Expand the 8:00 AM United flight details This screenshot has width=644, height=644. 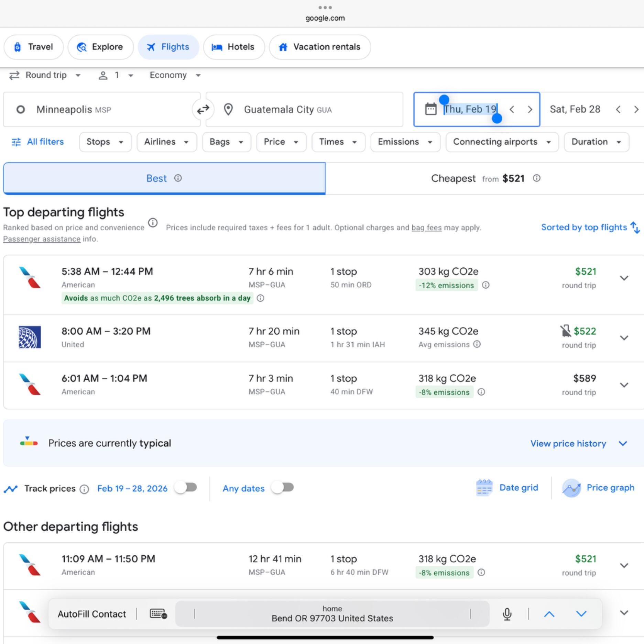click(624, 338)
